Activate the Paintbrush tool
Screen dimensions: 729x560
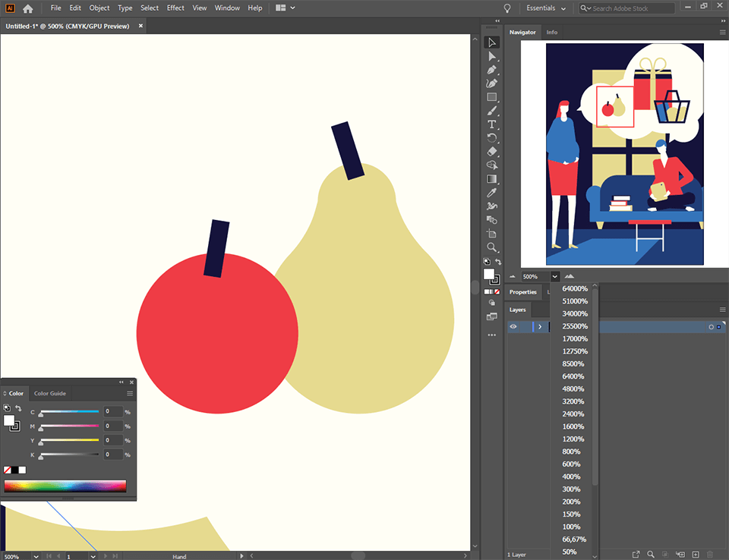click(492, 111)
